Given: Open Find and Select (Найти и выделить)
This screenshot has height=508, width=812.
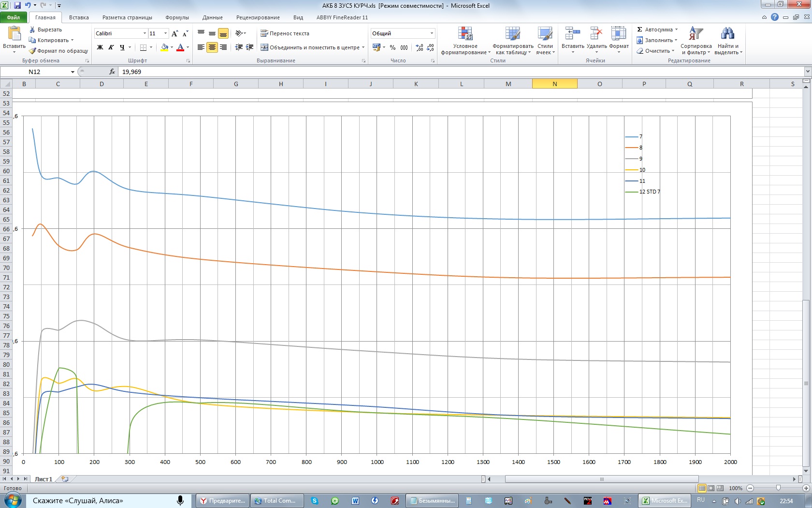Looking at the screenshot, I should coord(728,41).
